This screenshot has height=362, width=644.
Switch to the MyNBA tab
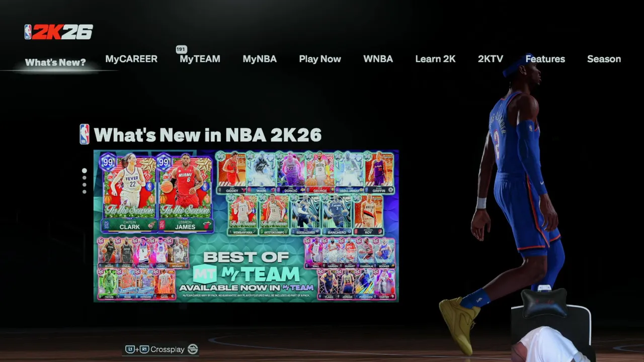point(260,59)
